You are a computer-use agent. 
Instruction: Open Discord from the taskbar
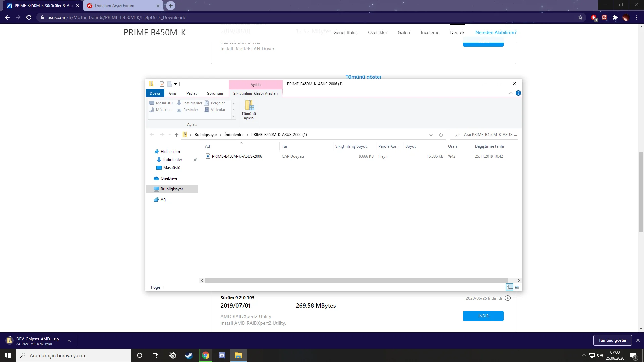click(x=222, y=355)
